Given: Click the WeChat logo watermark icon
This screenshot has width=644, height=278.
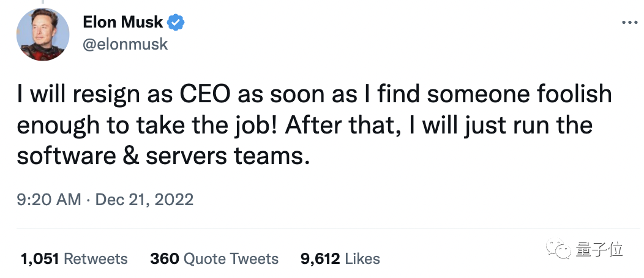Looking at the screenshot, I should point(561,249).
